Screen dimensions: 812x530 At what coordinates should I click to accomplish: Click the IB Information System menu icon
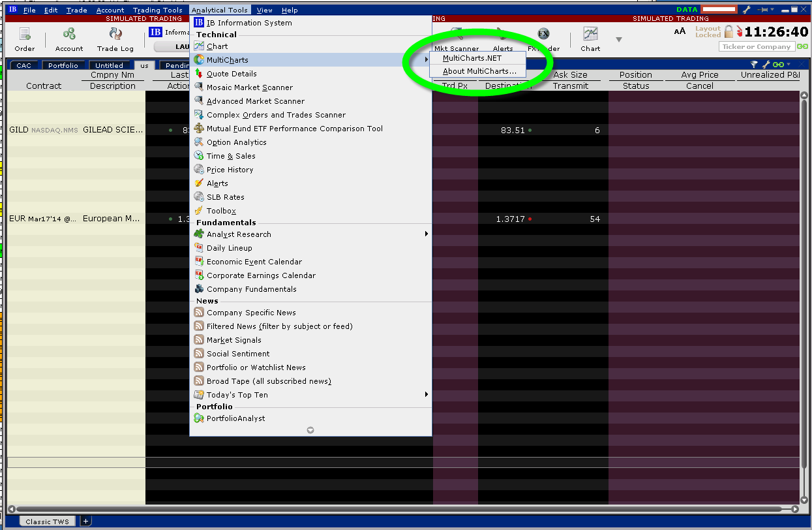coord(200,23)
